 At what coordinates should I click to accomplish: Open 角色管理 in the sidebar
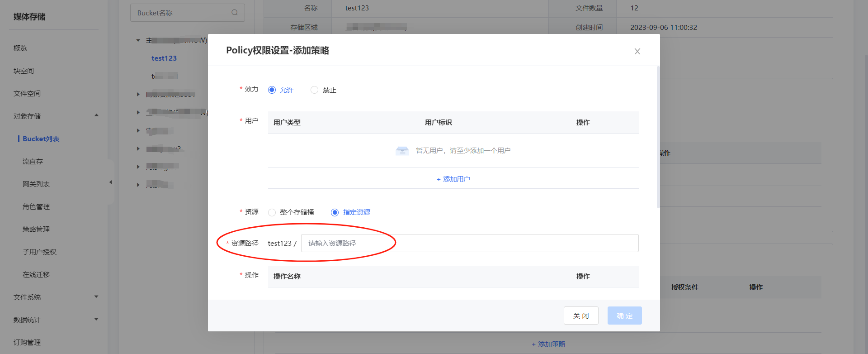click(36, 207)
